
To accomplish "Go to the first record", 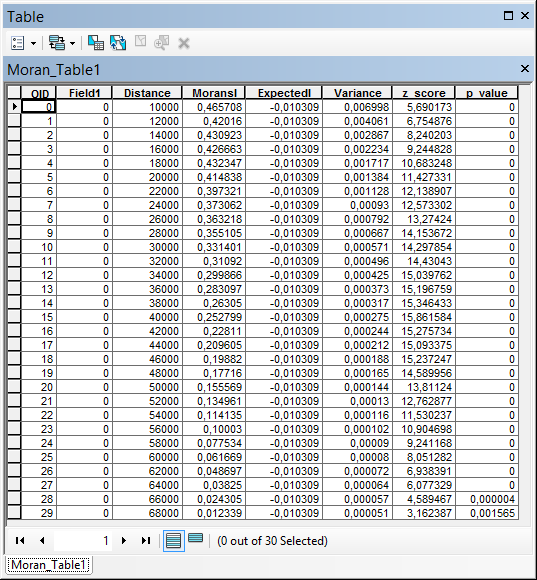I will [x=20, y=540].
